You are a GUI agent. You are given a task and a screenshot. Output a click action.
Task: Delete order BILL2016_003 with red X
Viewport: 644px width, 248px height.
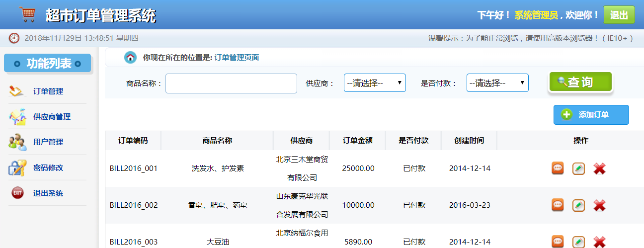pos(599,242)
